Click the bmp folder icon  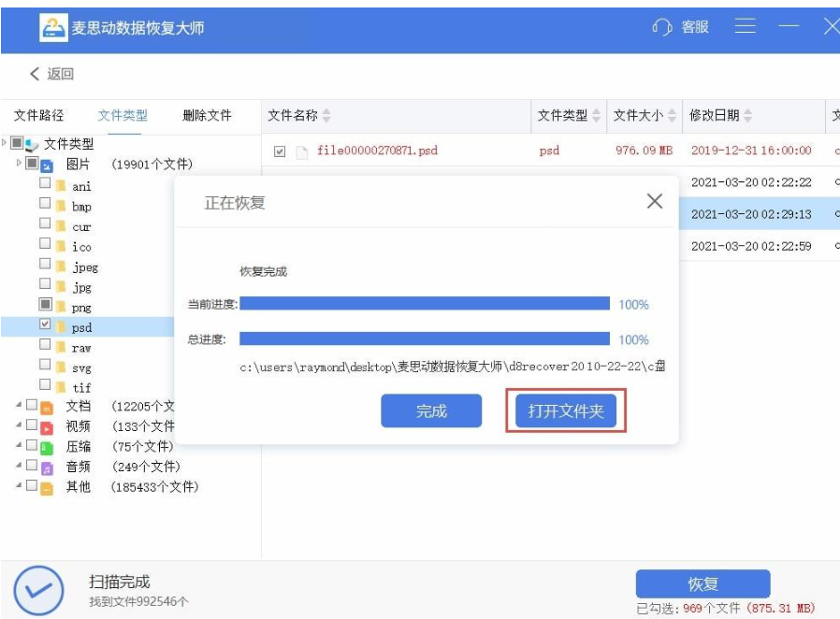pyautogui.click(x=61, y=206)
